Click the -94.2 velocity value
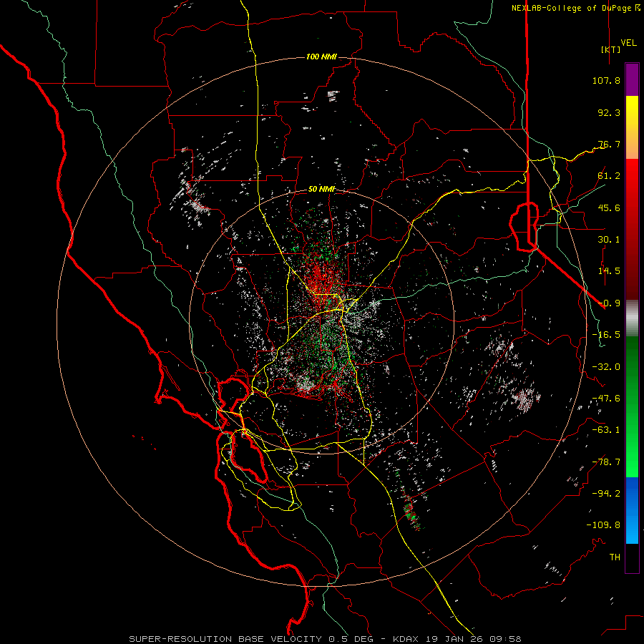The width and height of the screenshot is (644, 644). point(606,494)
